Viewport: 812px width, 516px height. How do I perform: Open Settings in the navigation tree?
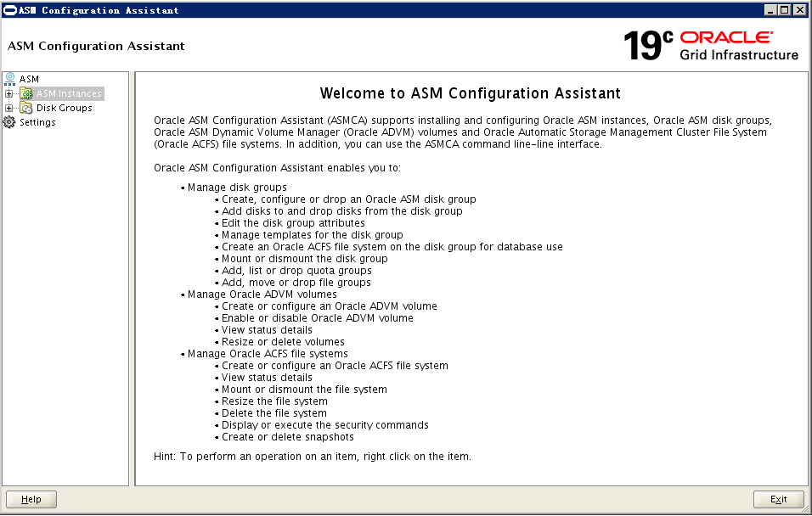[x=37, y=123]
